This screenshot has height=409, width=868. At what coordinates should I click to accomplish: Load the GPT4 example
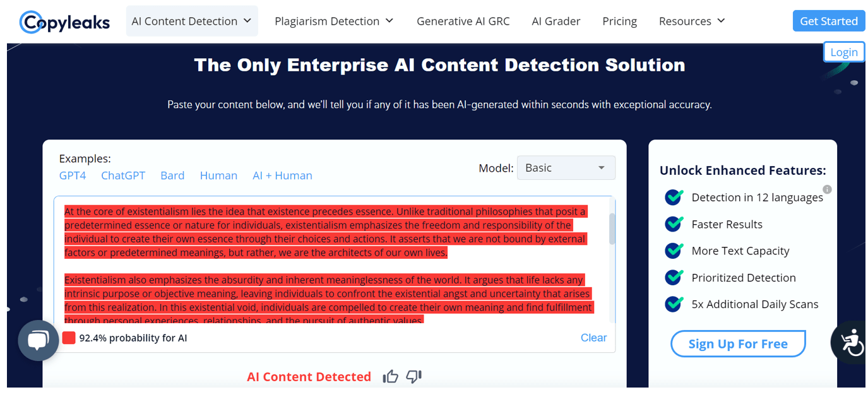(x=73, y=175)
